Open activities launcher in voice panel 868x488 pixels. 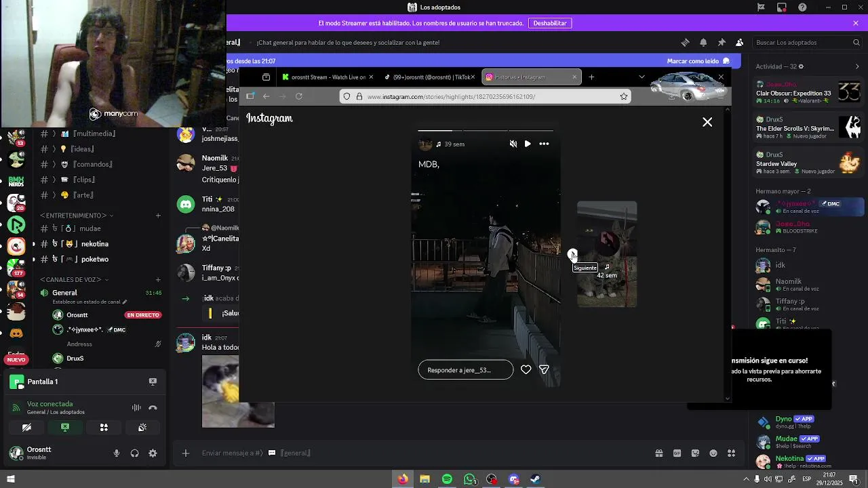(x=104, y=428)
